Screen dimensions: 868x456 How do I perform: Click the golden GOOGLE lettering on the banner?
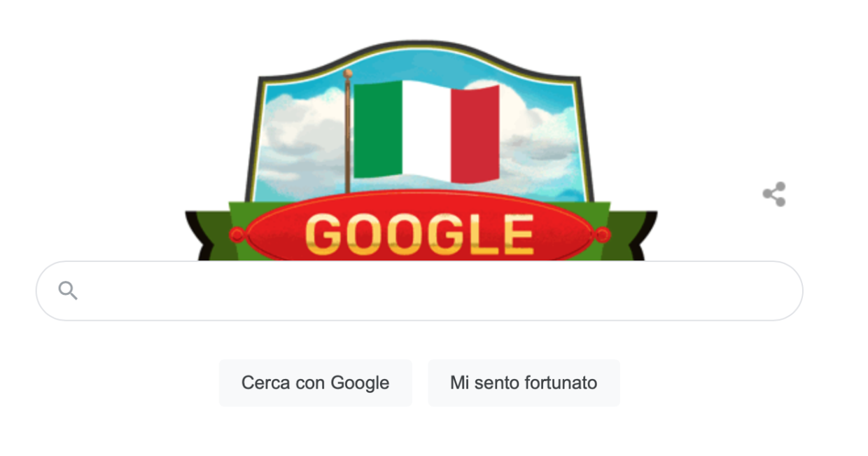[419, 235]
